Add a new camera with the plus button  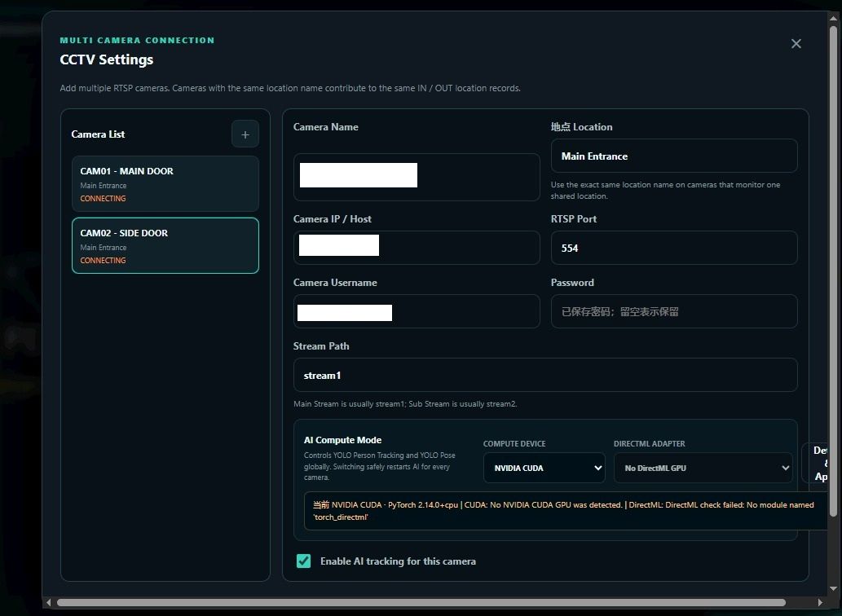pos(245,134)
